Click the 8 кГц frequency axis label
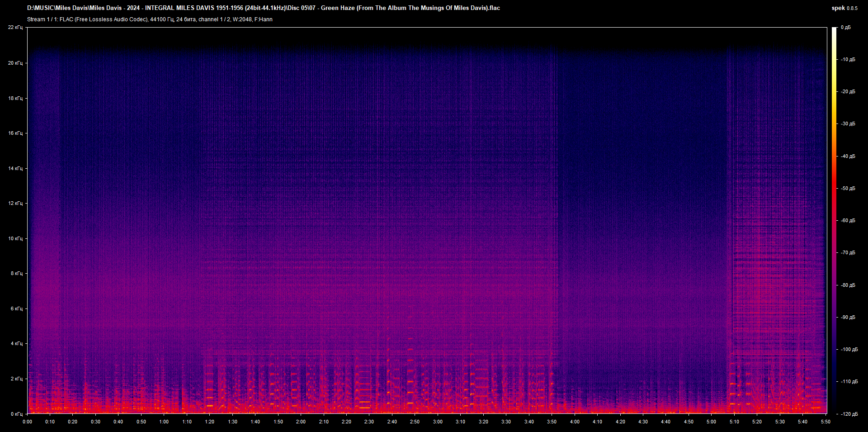868x432 pixels. 17,273
